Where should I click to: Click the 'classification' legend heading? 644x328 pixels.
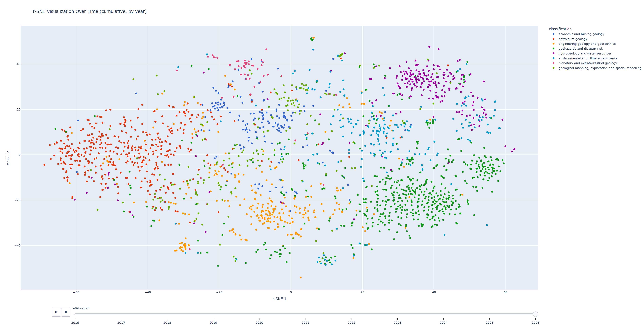point(560,29)
